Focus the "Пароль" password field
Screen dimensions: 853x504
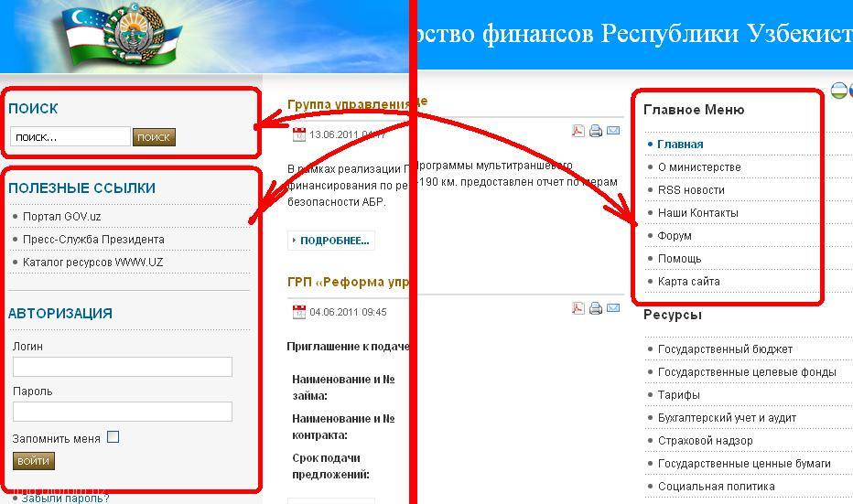point(122,412)
